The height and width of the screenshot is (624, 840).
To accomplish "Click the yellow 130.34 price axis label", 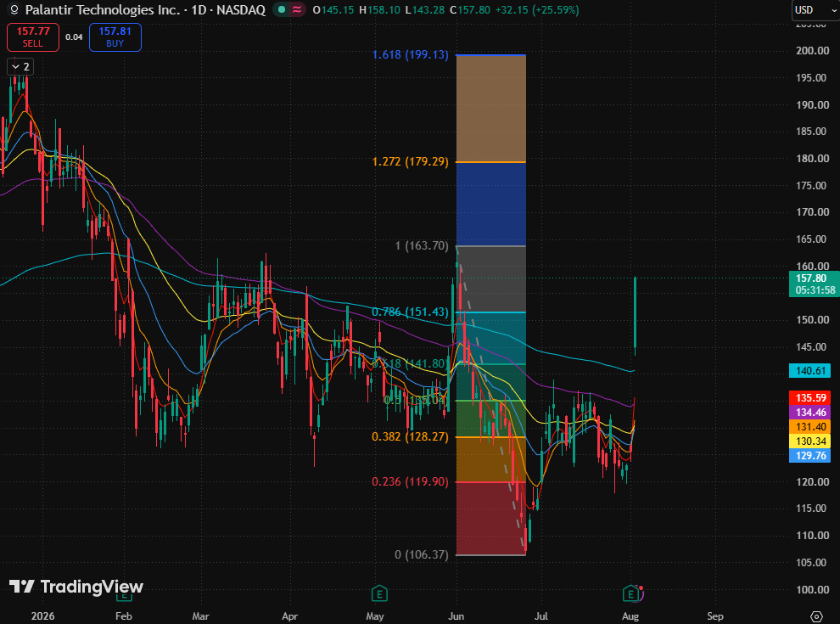I will click(810, 441).
